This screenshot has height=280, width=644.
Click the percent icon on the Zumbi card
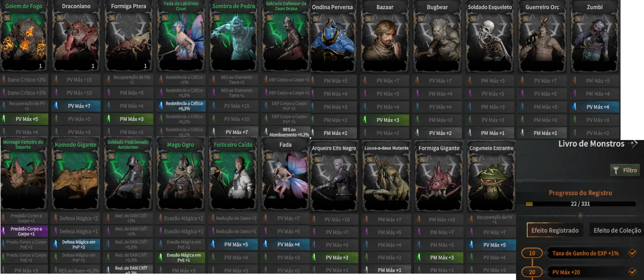pyautogui.click(x=578, y=19)
